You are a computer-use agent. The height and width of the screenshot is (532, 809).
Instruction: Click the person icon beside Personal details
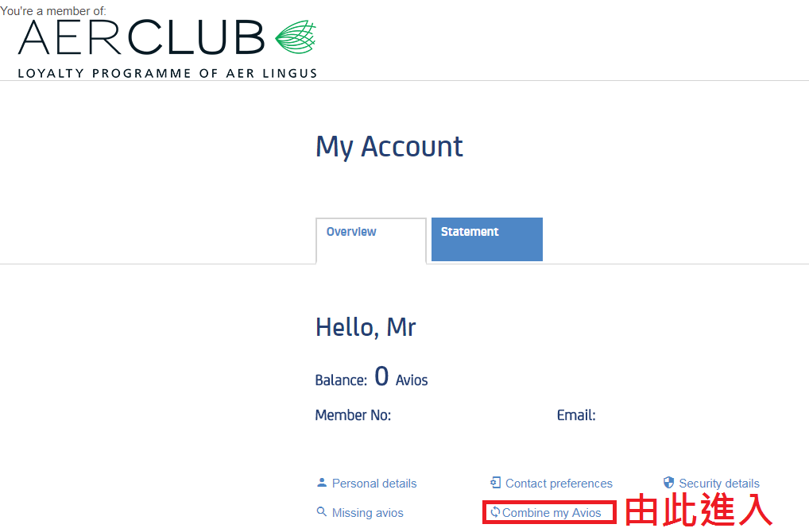tap(322, 483)
